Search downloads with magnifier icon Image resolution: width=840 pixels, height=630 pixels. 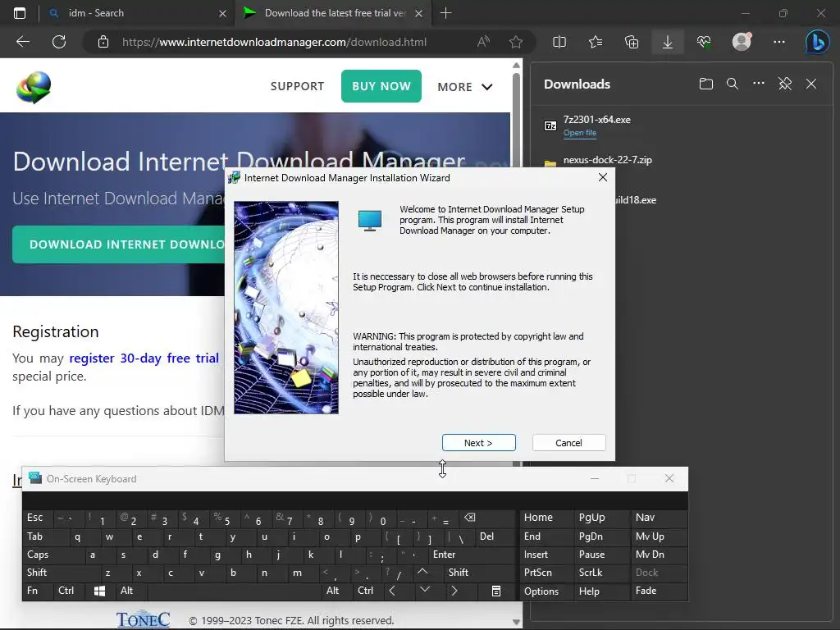733,84
